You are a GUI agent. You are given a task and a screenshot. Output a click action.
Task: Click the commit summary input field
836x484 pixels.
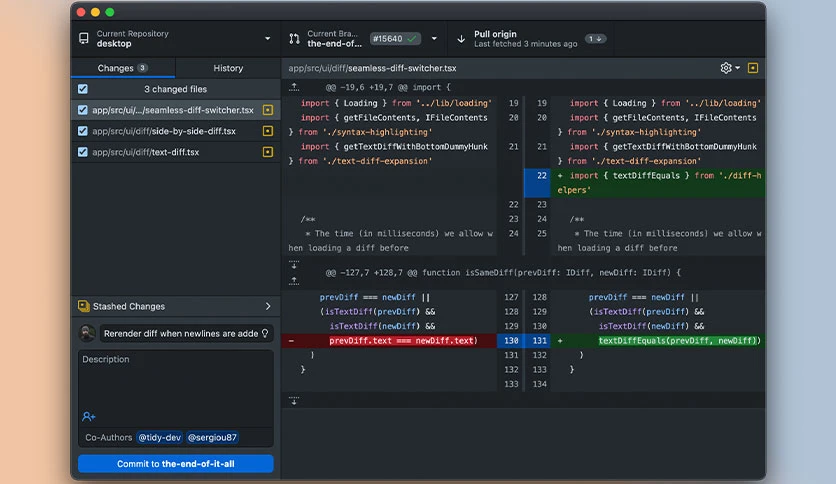pos(187,333)
